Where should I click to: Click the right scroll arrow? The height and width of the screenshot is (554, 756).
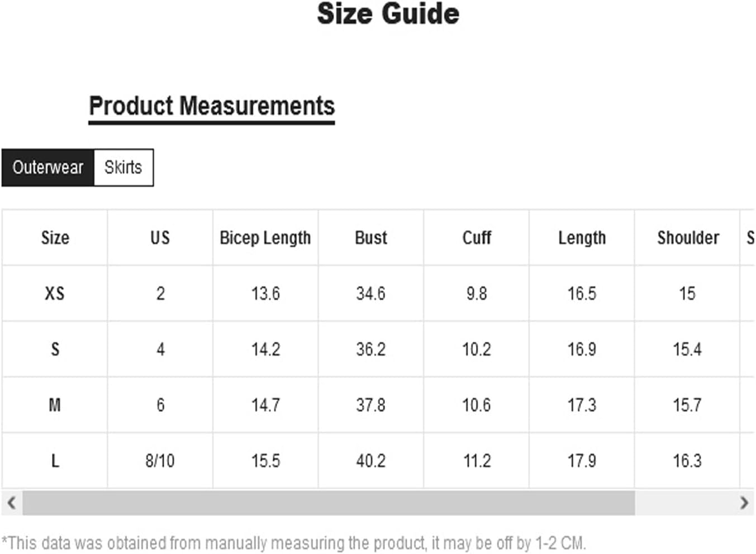click(x=744, y=503)
